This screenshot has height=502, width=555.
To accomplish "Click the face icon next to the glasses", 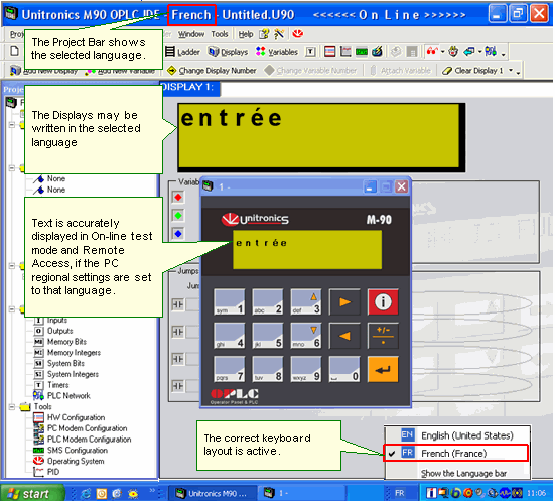I will (x=453, y=52).
